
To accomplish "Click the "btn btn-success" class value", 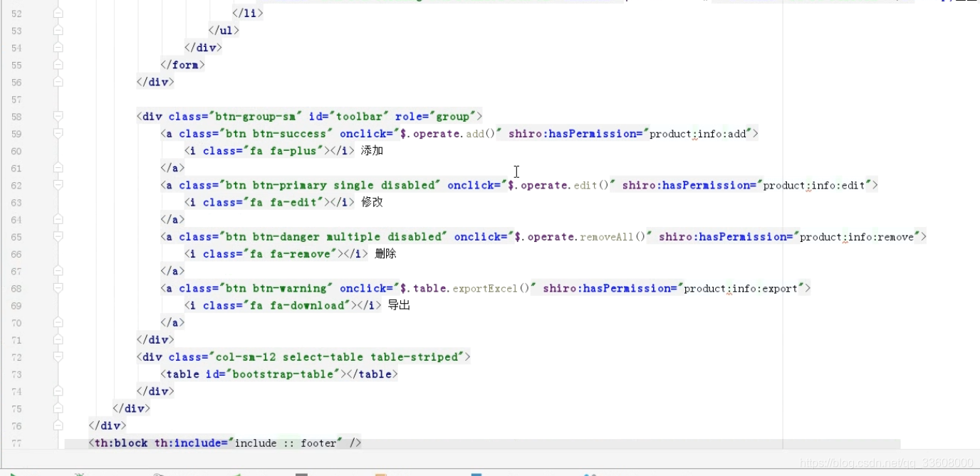I will [x=276, y=133].
